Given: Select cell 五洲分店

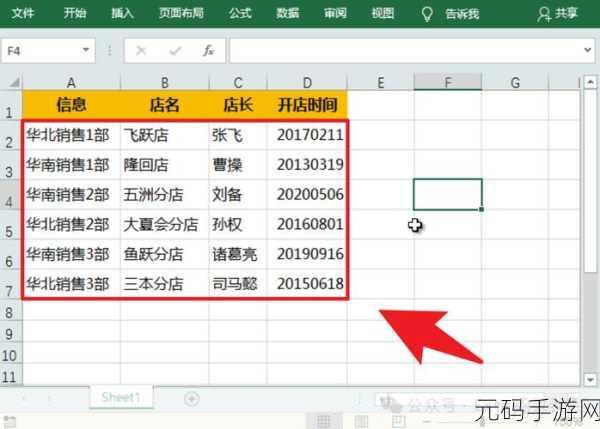Looking at the screenshot, I should [165, 194].
